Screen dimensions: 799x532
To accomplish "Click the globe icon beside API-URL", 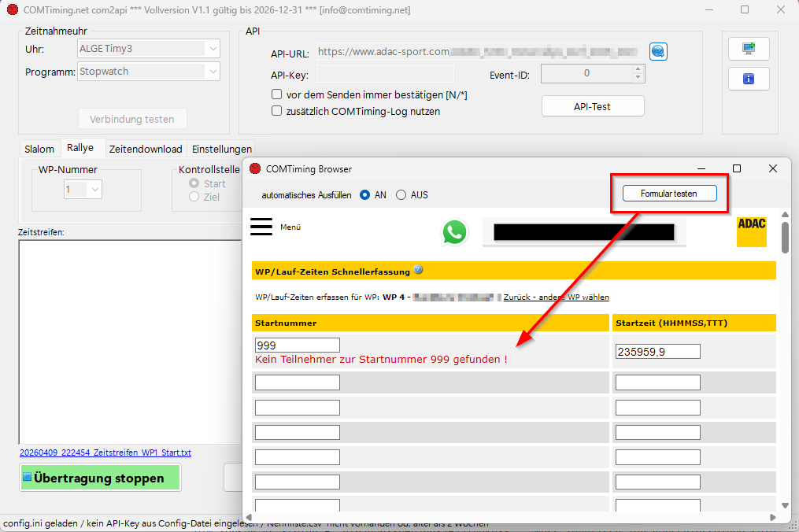I will (x=658, y=51).
